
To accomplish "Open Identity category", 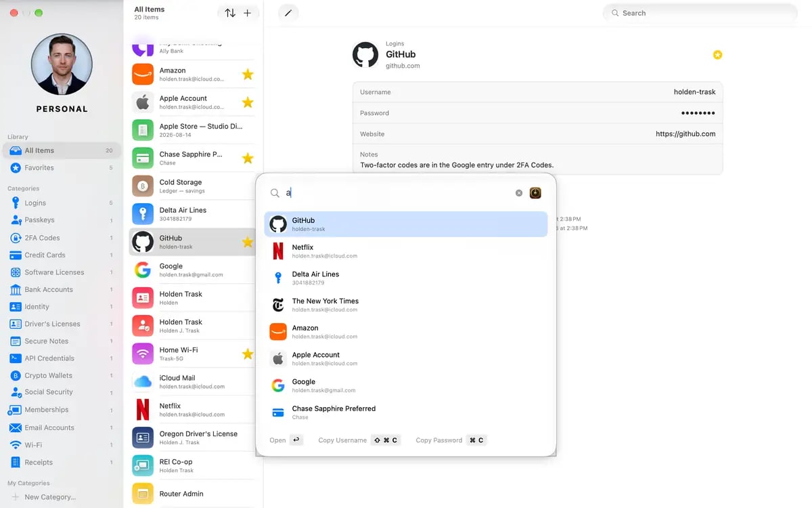I will (62, 307).
